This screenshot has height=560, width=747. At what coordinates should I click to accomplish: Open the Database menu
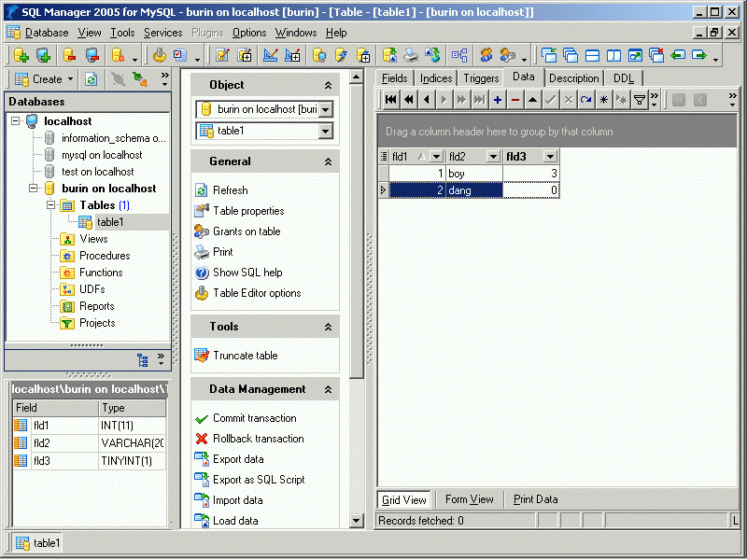[x=47, y=33]
